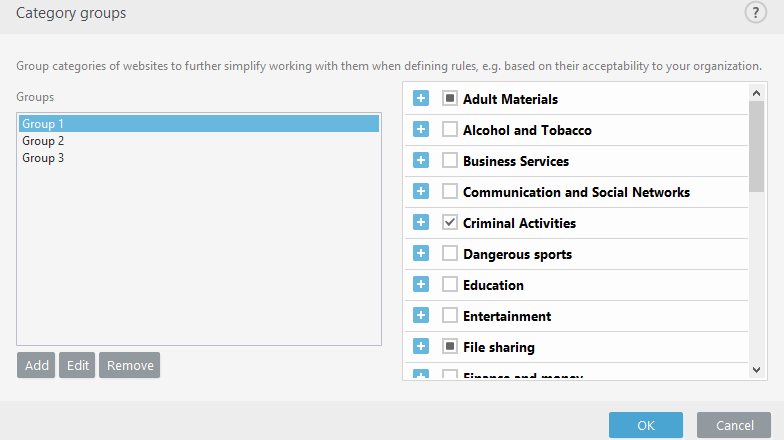The height and width of the screenshot is (440, 784).
Task: Select Group 3 in the Groups list
Action: pos(199,158)
